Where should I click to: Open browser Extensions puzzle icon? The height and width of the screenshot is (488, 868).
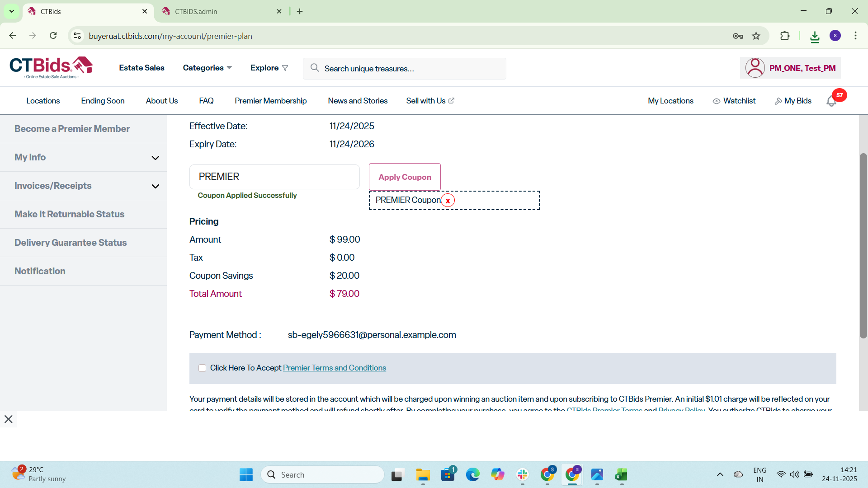[x=785, y=36]
